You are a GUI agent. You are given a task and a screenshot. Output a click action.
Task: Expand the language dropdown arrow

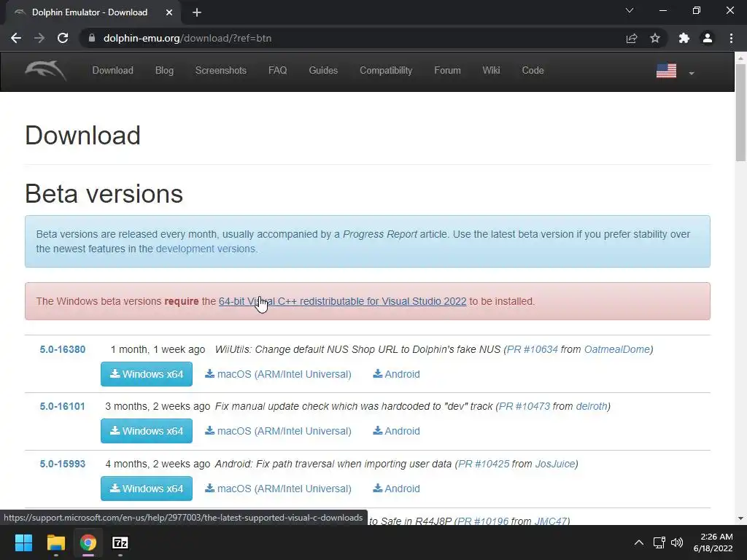692,74
